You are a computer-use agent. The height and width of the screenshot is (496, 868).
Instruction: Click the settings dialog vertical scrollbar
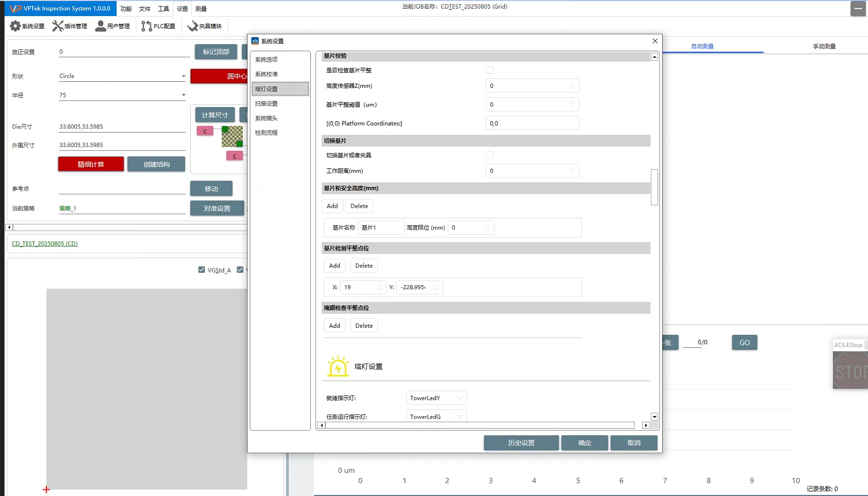pyautogui.click(x=654, y=187)
